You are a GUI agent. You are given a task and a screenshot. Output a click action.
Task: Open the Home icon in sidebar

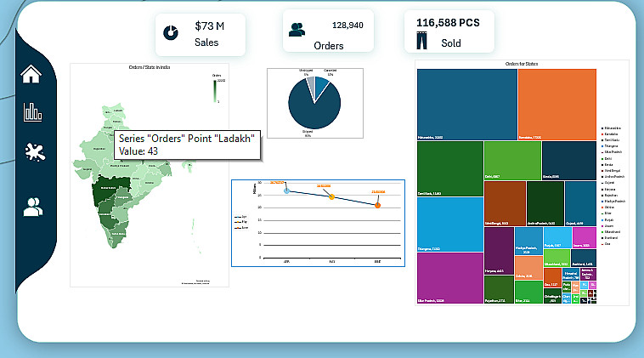(x=31, y=74)
